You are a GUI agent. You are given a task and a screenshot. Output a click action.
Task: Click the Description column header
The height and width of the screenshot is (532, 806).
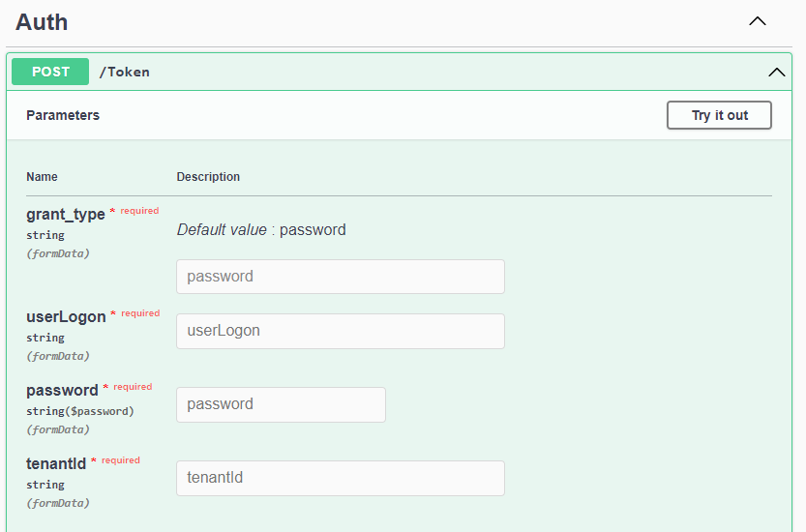[x=208, y=177]
